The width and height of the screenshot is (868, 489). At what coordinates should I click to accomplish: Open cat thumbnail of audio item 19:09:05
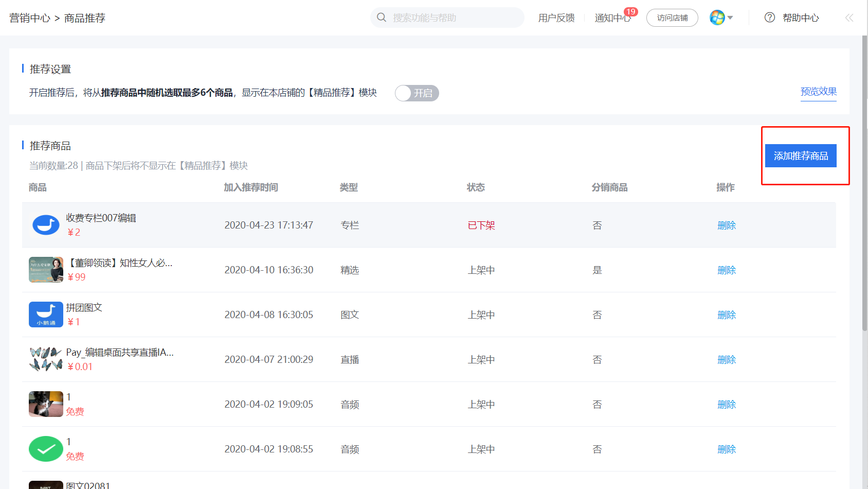pyautogui.click(x=46, y=404)
